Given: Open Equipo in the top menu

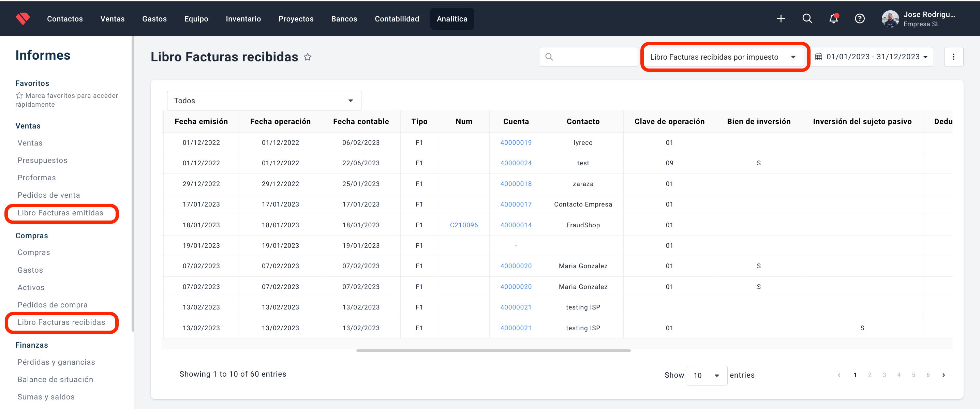Looking at the screenshot, I should [196, 19].
